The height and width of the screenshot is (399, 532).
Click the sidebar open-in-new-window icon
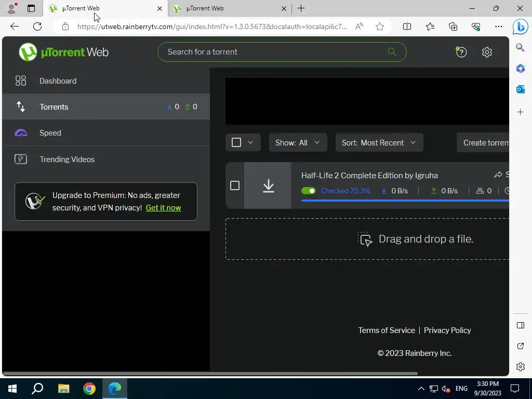(520, 346)
